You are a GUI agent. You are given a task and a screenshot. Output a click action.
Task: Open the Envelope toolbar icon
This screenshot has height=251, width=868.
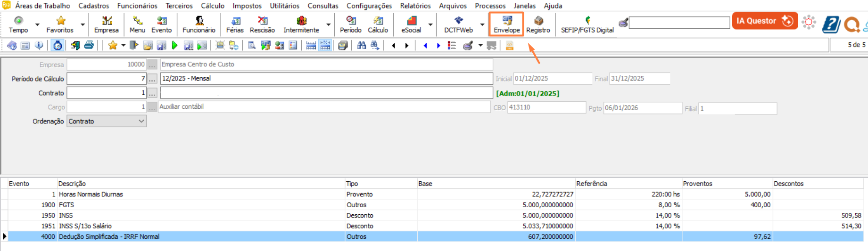[x=506, y=24]
